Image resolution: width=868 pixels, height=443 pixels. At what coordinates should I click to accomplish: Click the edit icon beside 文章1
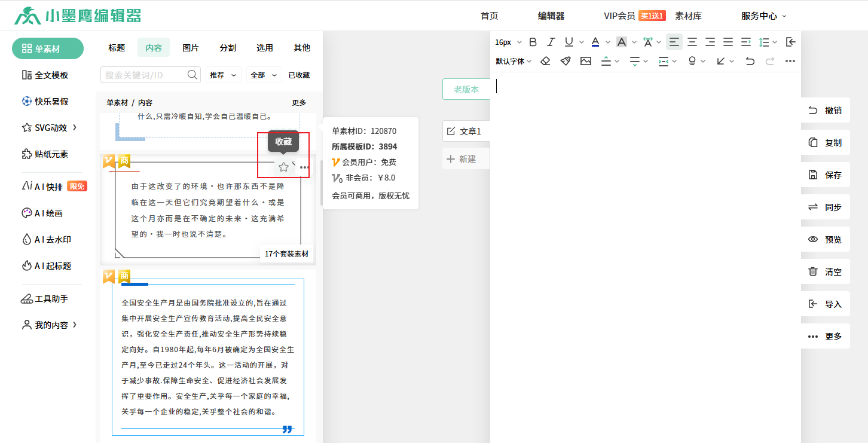coord(451,131)
